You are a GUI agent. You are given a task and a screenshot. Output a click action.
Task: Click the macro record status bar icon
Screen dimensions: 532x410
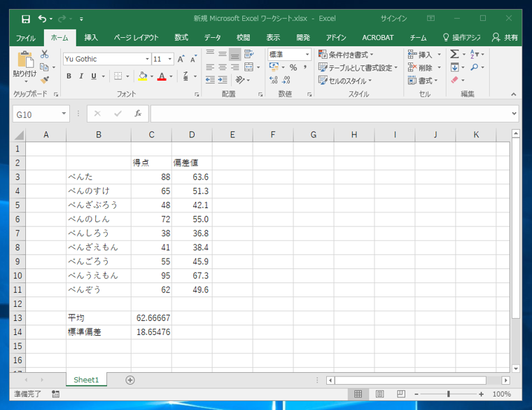tap(55, 394)
